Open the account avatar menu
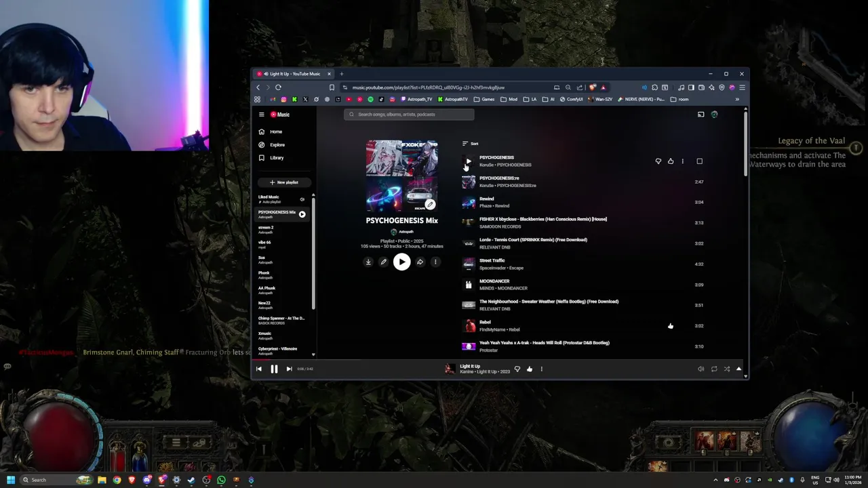The width and height of the screenshot is (868, 488). 714,115
